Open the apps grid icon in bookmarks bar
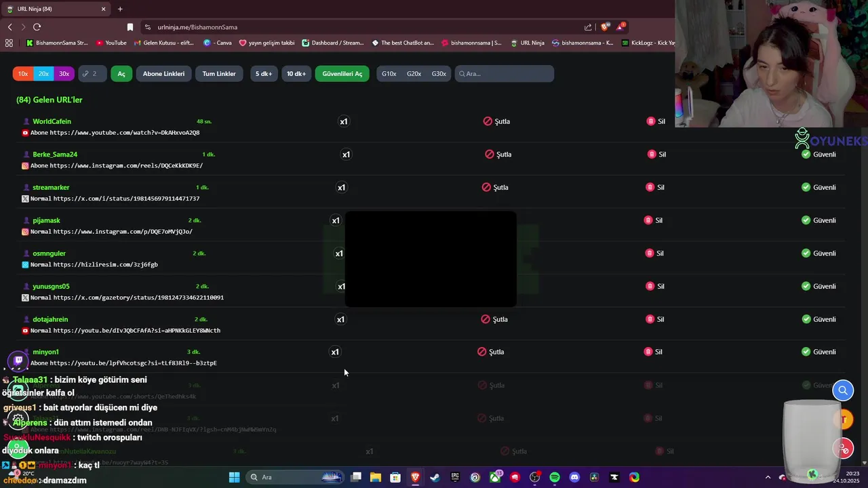Screen dimensions: 868x488 pyautogui.click(x=9, y=43)
